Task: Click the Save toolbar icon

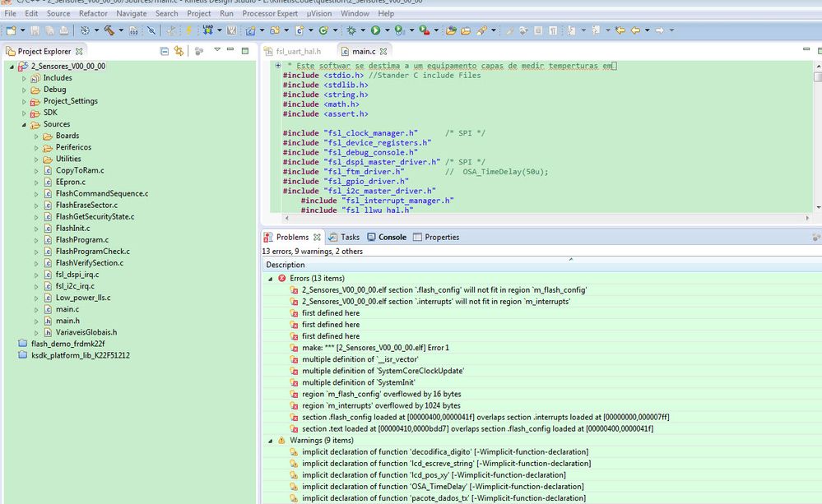Action: tap(35, 30)
